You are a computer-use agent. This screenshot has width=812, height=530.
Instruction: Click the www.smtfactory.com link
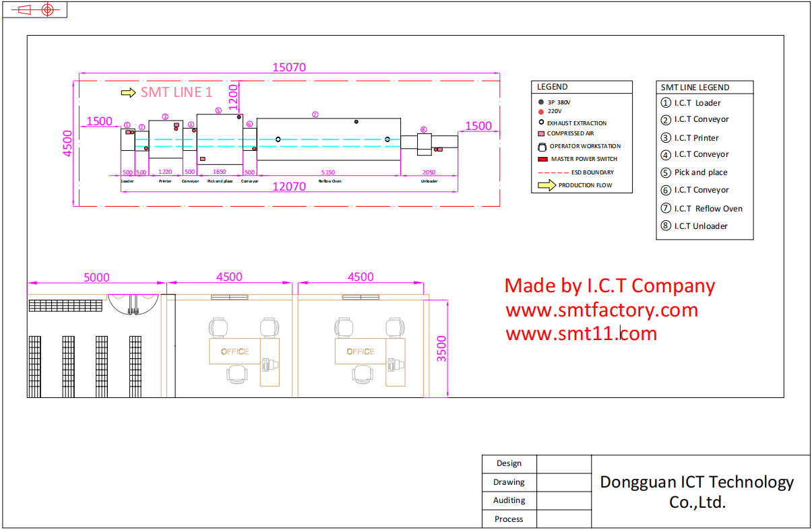(601, 310)
